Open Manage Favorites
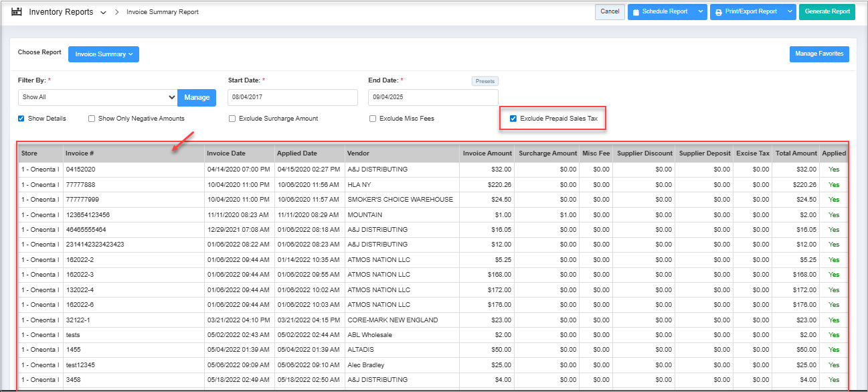The height and width of the screenshot is (392, 868). (819, 54)
